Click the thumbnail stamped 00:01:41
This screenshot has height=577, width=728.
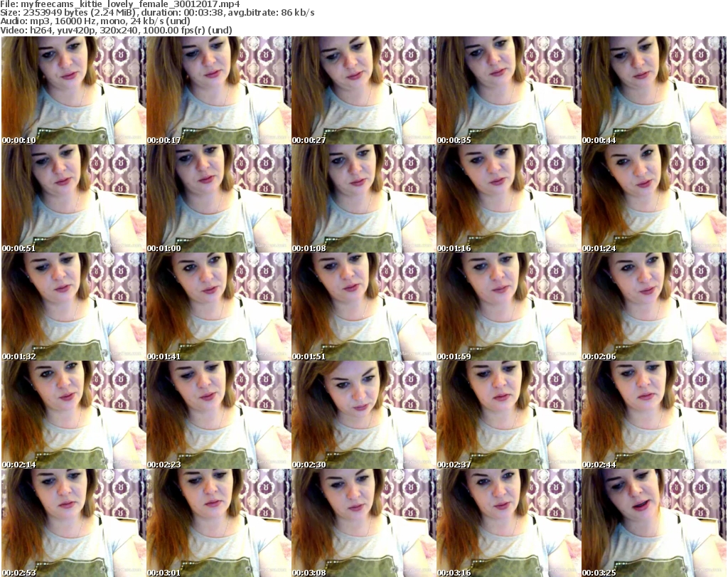(x=219, y=307)
